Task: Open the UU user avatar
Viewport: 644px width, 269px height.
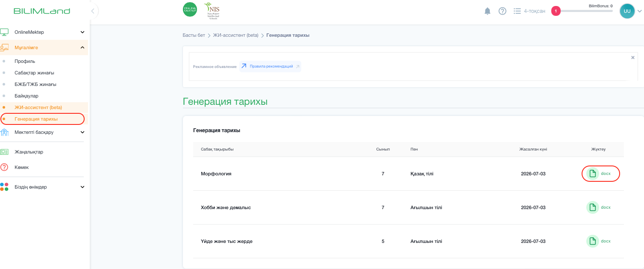Action: 627,11
